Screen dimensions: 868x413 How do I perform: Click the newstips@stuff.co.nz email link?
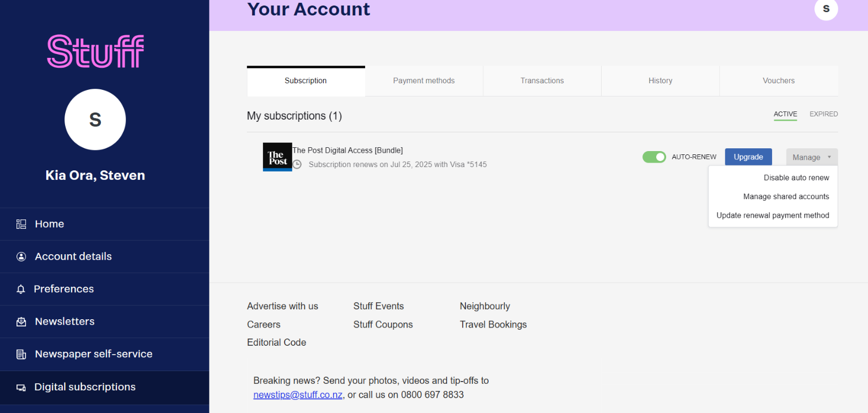(x=298, y=395)
